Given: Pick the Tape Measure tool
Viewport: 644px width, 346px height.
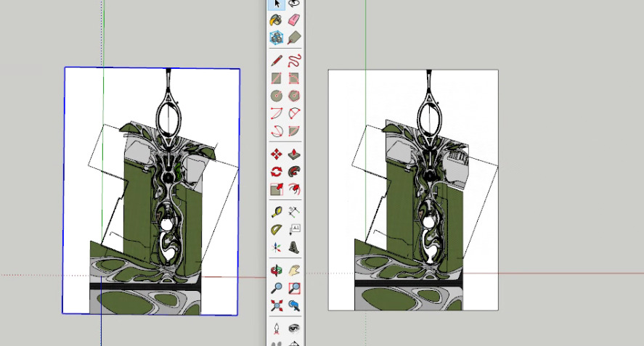Looking at the screenshot, I should [x=277, y=212].
